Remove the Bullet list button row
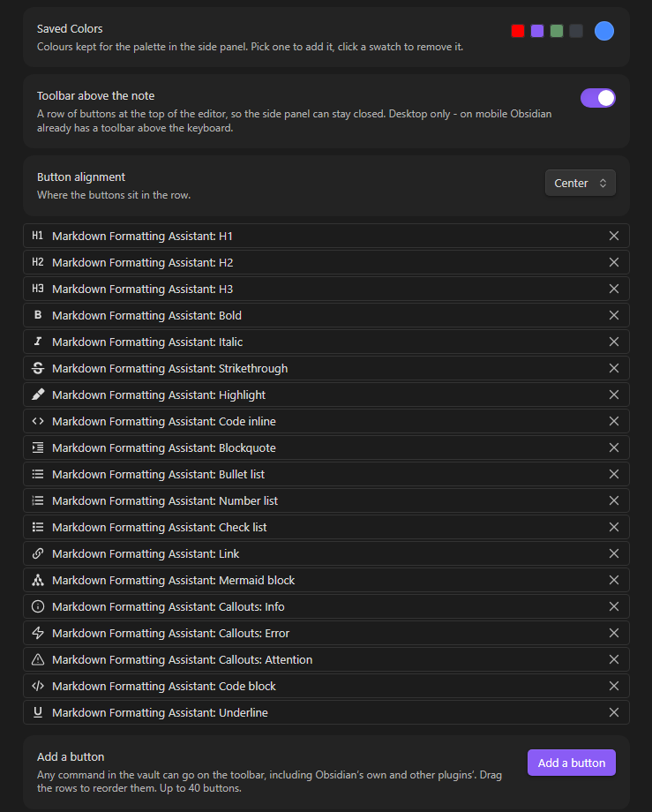652x812 pixels. click(x=614, y=474)
